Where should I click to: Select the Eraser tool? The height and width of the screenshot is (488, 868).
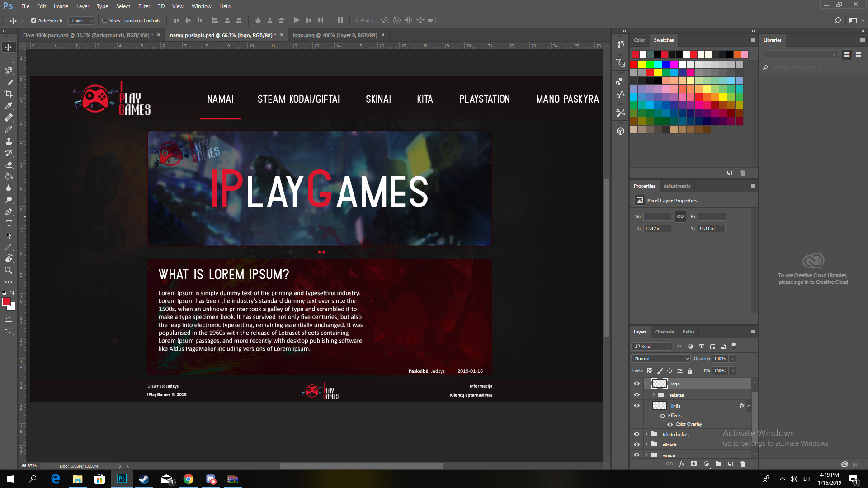[9, 164]
